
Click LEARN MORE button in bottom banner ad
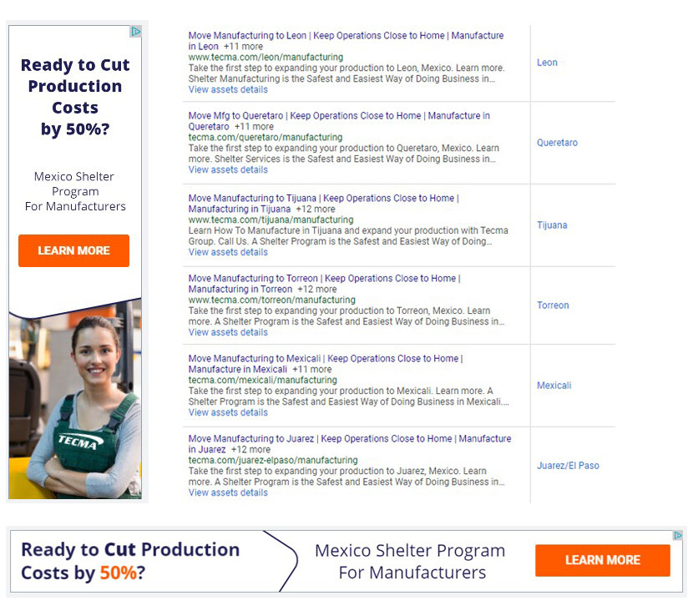pos(602,560)
